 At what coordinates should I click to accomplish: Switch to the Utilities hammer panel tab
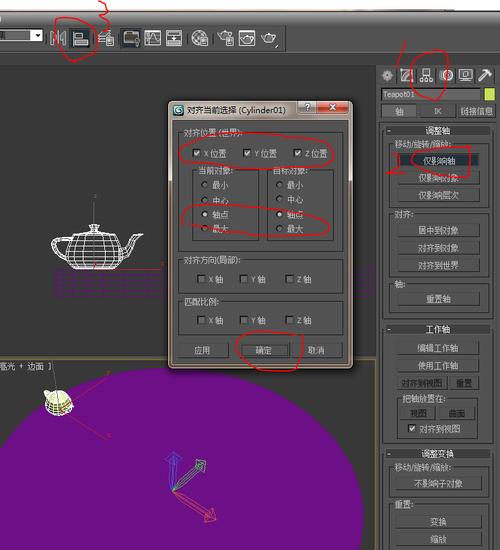pos(485,75)
